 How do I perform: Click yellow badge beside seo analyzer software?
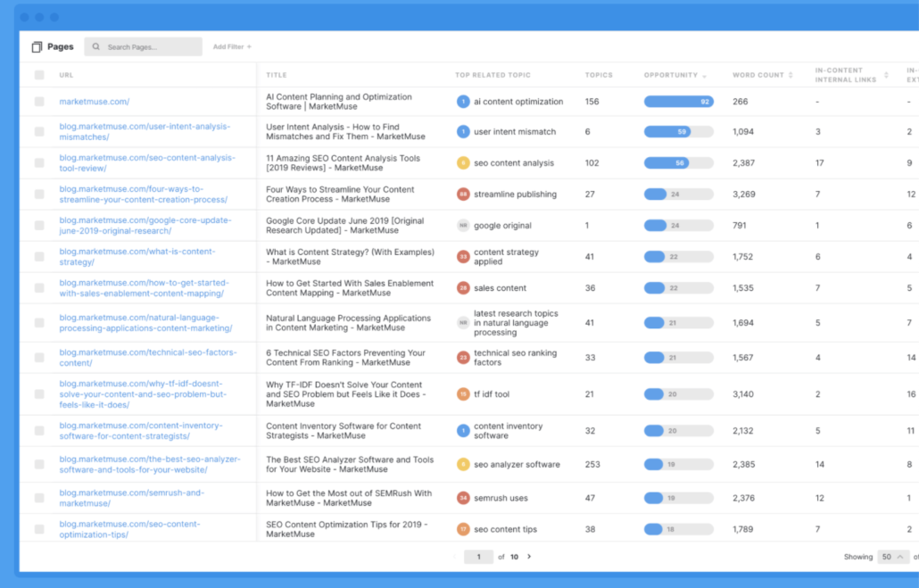pos(463,464)
